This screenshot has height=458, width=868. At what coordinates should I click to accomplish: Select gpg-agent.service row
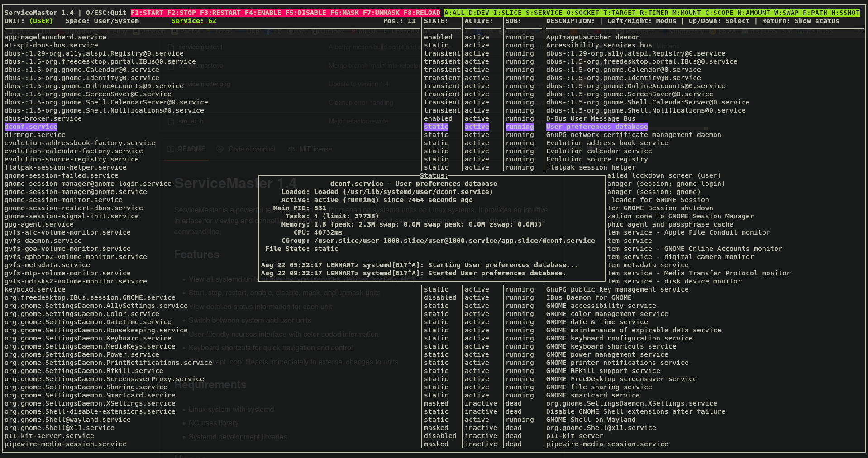click(39, 224)
